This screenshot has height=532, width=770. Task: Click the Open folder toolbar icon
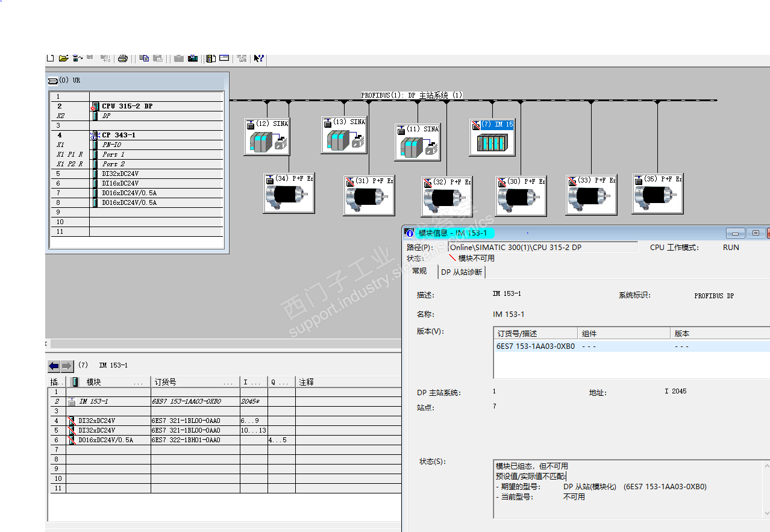64,58
